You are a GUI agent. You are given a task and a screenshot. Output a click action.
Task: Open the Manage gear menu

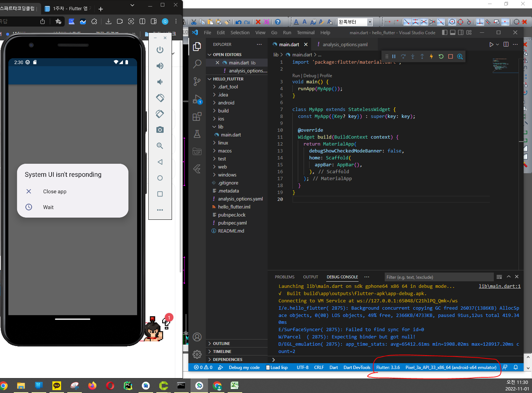[197, 354]
